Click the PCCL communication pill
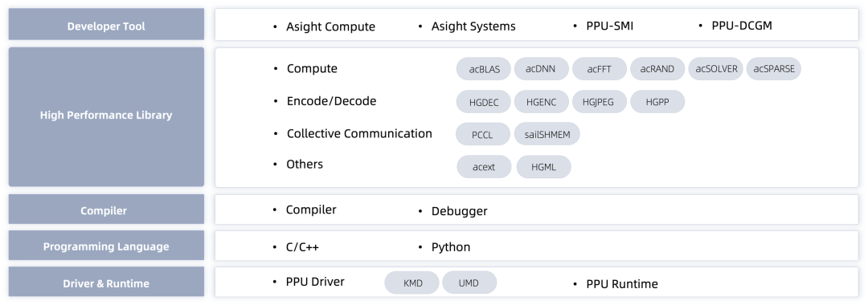Viewport: 868px width, 305px height. (483, 134)
